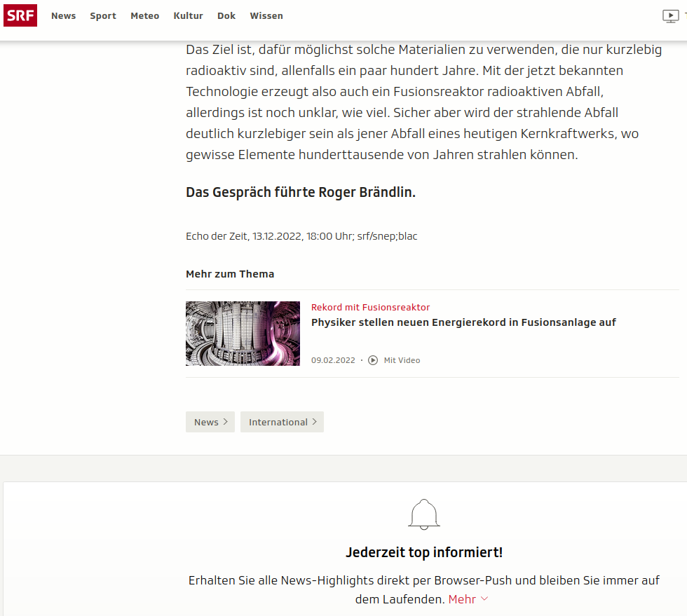Open the News section in navigation
The width and height of the screenshot is (687, 616).
click(63, 16)
